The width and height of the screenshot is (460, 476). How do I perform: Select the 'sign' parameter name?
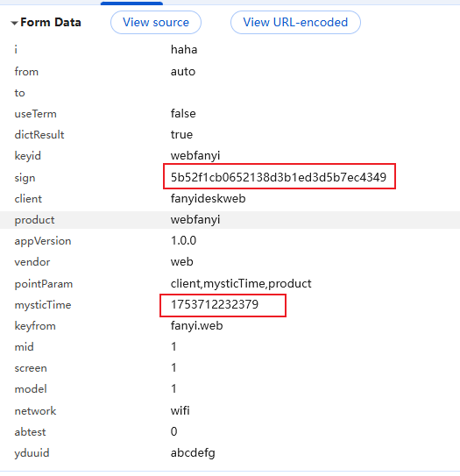pos(25,178)
